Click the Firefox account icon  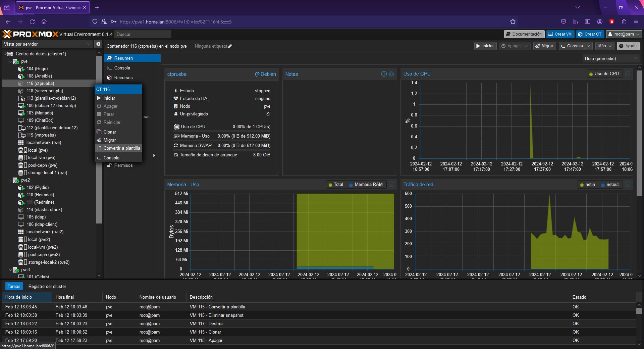(x=600, y=22)
